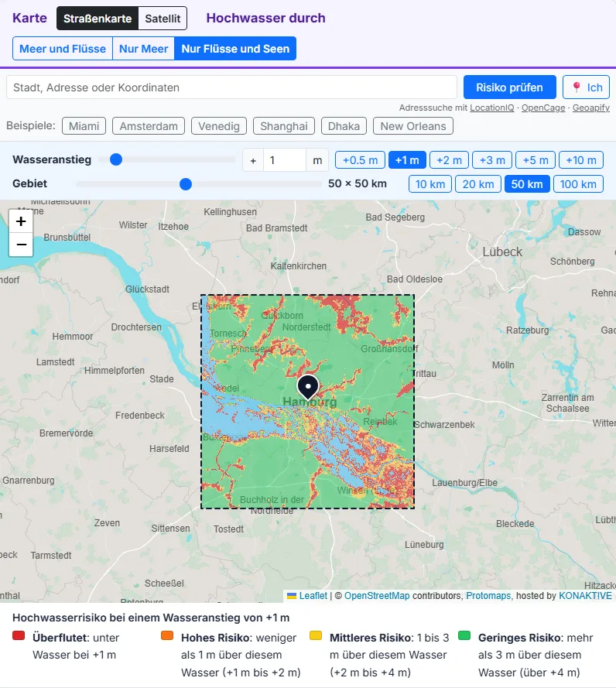Click the orange Hohes Risiko legend swatch
The height and width of the screenshot is (688, 616).
(167, 635)
